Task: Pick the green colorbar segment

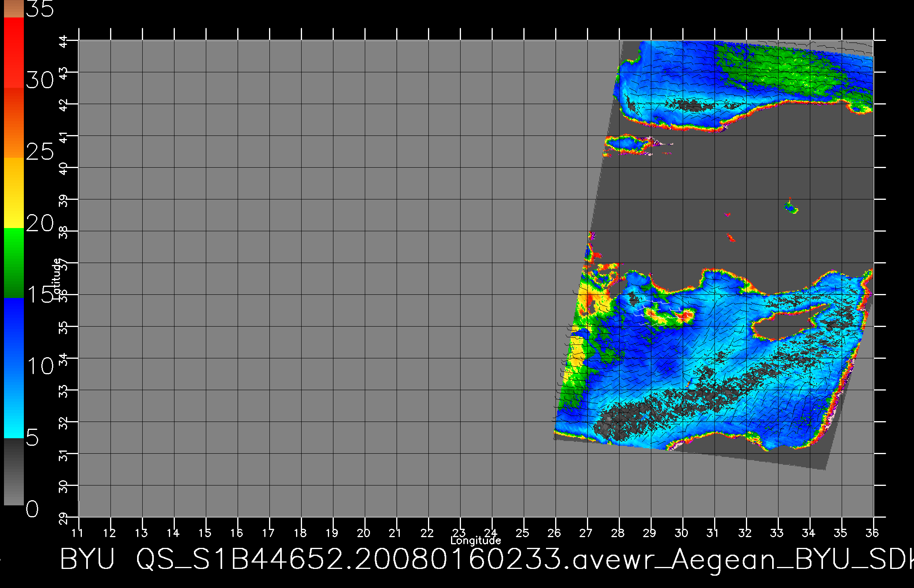Action: click(x=14, y=263)
